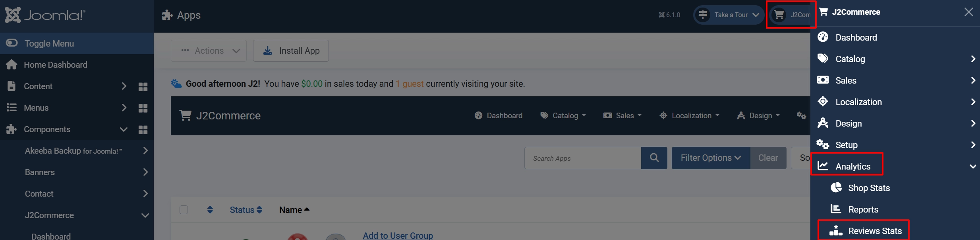Expand Contact submenu arrow
The image size is (980, 240).
click(x=145, y=193)
